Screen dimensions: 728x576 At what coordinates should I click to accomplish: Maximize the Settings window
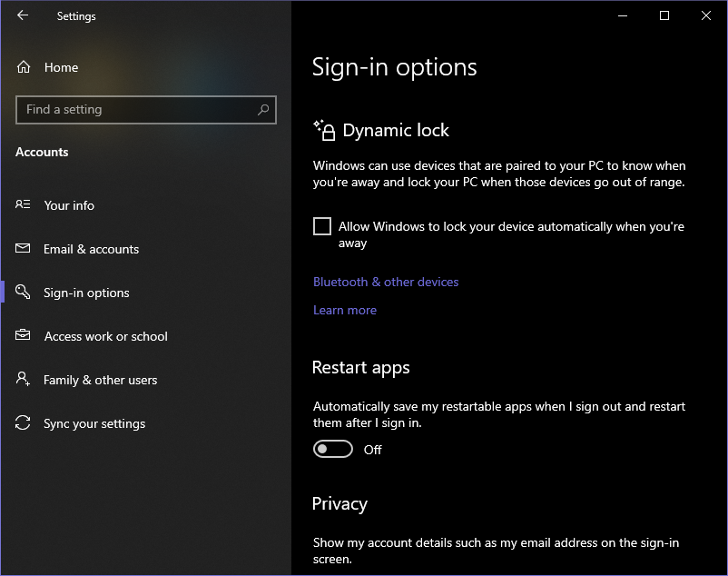click(x=664, y=15)
